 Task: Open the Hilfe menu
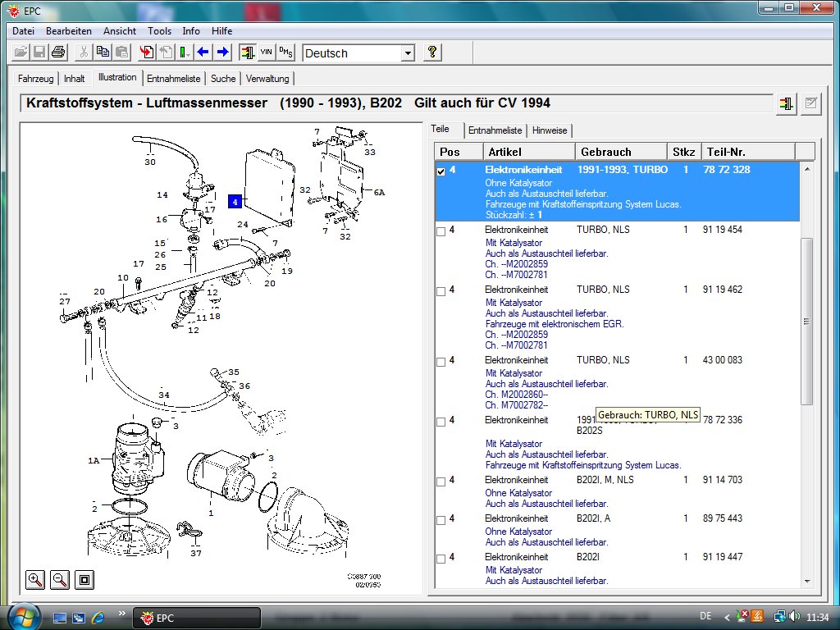221,31
